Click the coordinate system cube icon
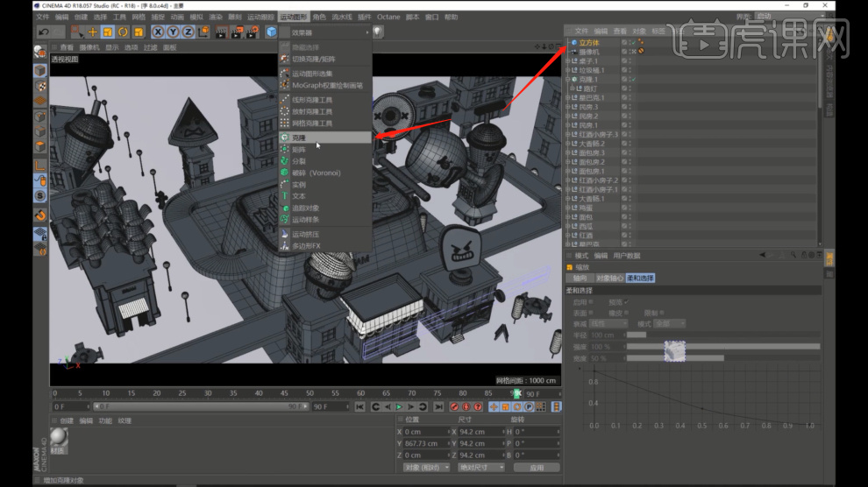Viewport: 868px width, 487px height. (203, 32)
